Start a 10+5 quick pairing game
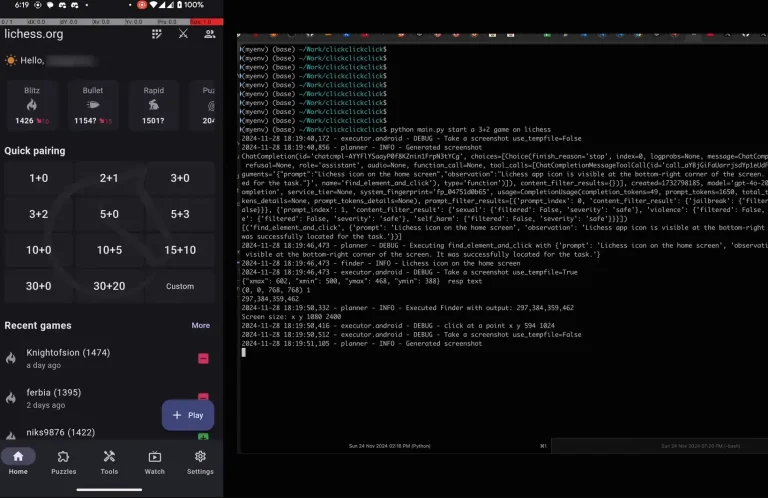The width and height of the screenshot is (768, 498). 109,250
